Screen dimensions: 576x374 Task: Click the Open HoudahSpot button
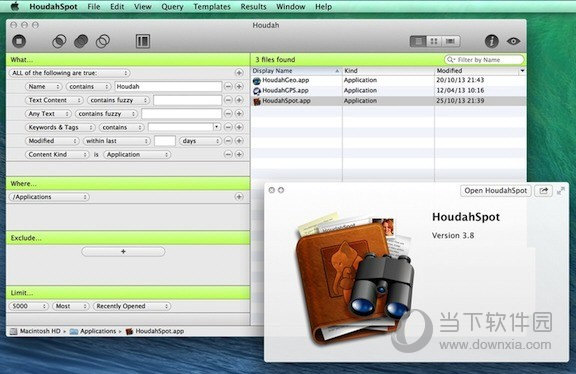496,191
